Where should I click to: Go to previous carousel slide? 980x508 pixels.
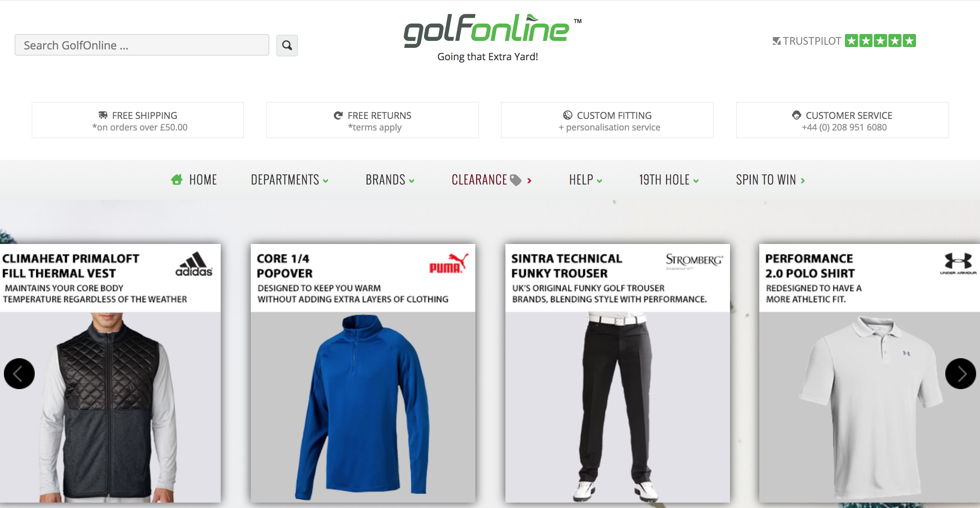(19, 373)
